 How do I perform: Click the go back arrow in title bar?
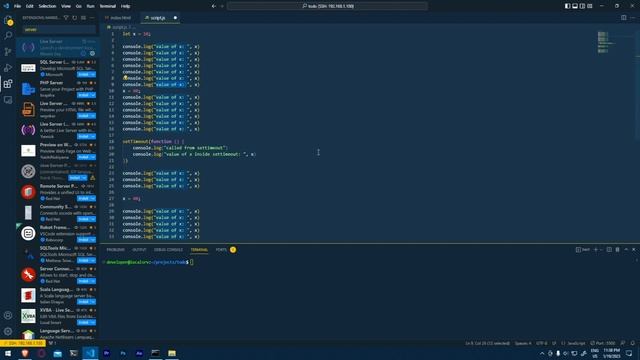[213, 6]
